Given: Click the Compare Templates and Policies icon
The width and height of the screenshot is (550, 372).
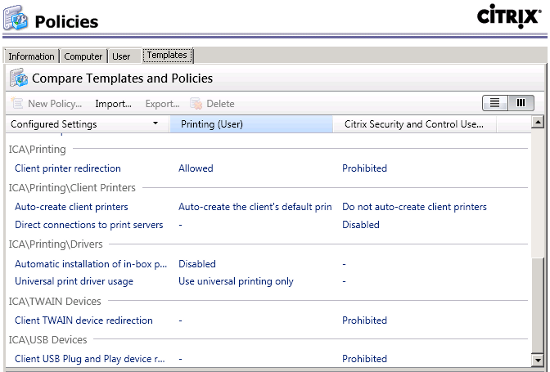Looking at the screenshot, I should click(19, 78).
